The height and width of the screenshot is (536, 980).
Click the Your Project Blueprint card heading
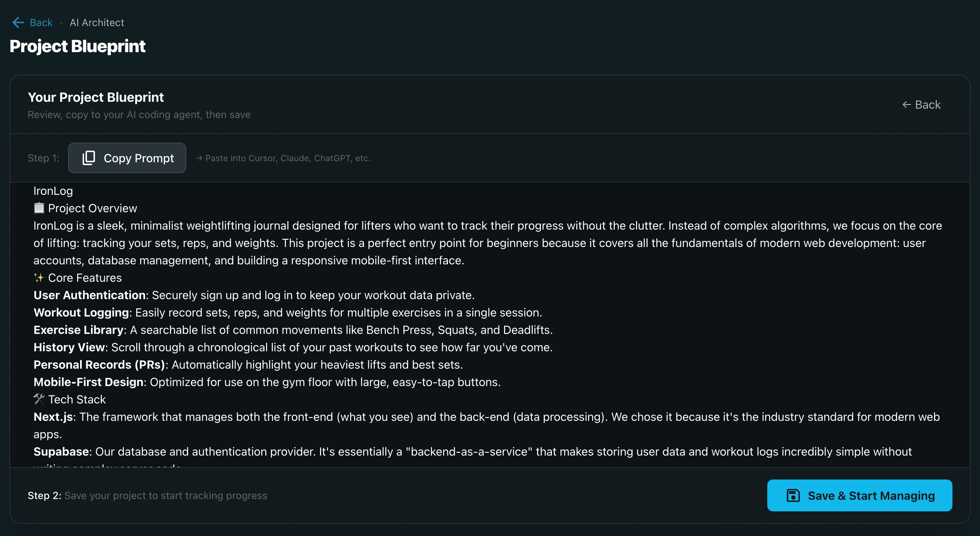point(95,97)
